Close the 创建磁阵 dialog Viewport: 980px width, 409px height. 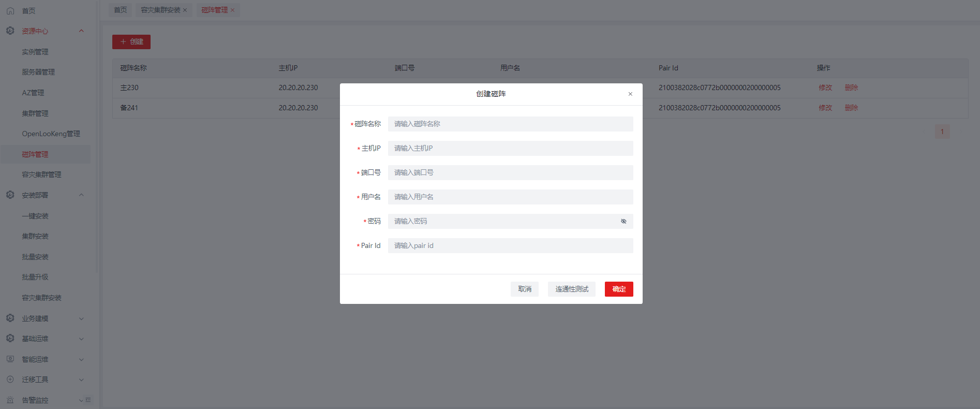[630, 94]
